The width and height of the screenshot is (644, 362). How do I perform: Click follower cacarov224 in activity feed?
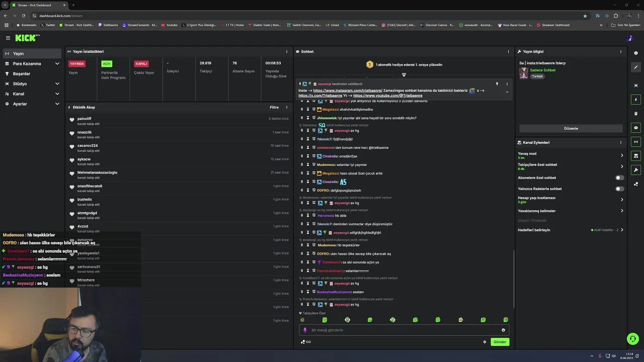(x=88, y=146)
